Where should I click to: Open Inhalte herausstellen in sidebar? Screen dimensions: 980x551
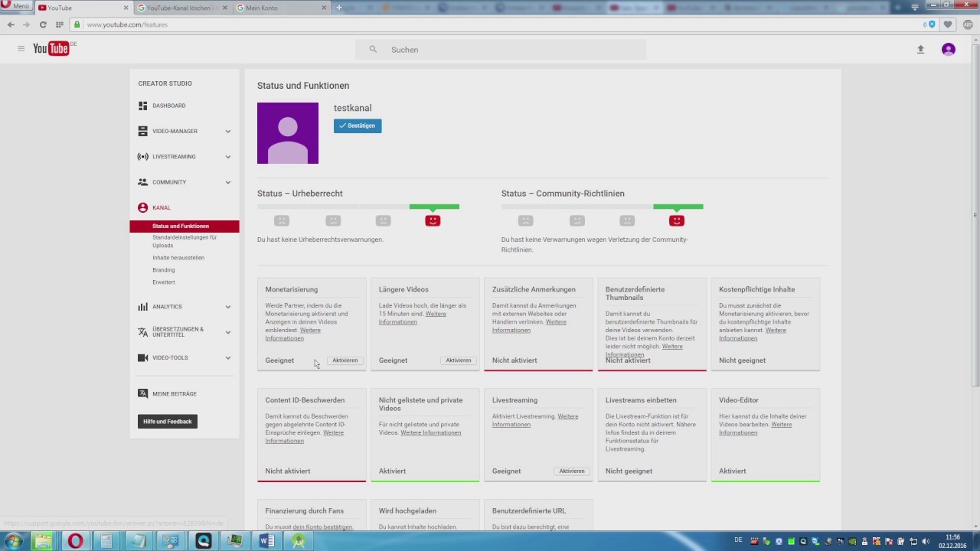click(x=178, y=258)
